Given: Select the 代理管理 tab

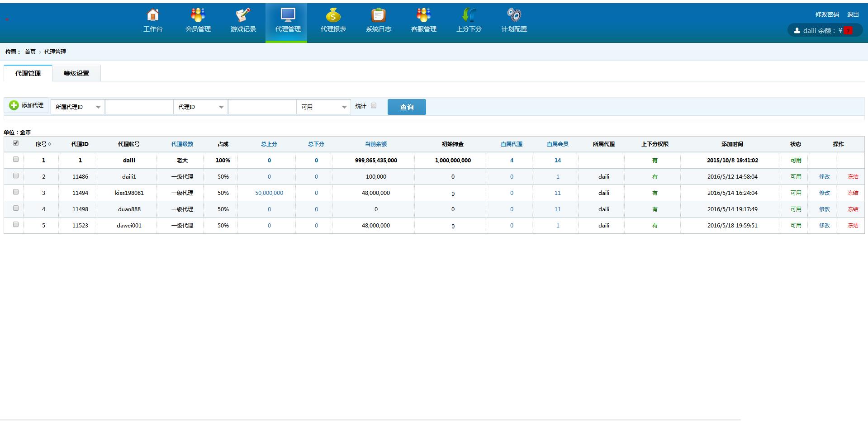Looking at the screenshot, I should tap(28, 73).
